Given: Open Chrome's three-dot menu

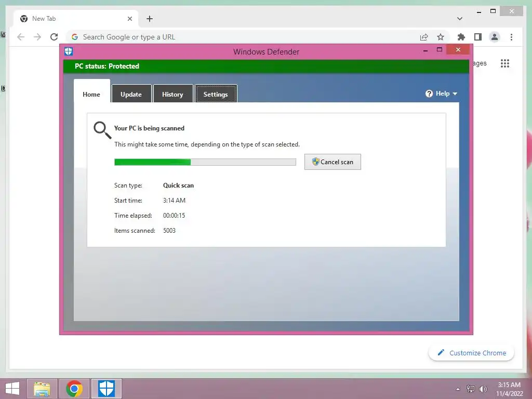Looking at the screenshot, I should click(511, 37).
